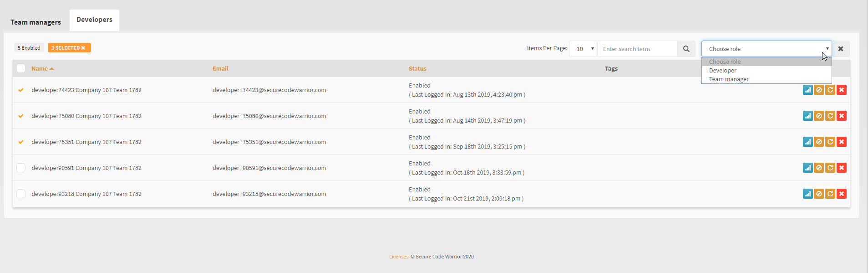The image size is (868, 273).
Task: Uncheck developer75080
Action: click(x=21, y=116)
